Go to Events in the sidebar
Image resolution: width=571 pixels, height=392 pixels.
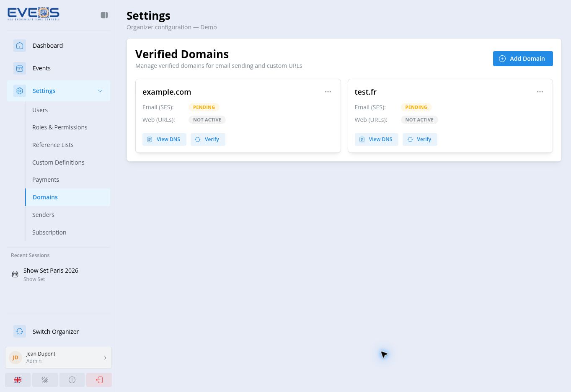click(58, 68)
